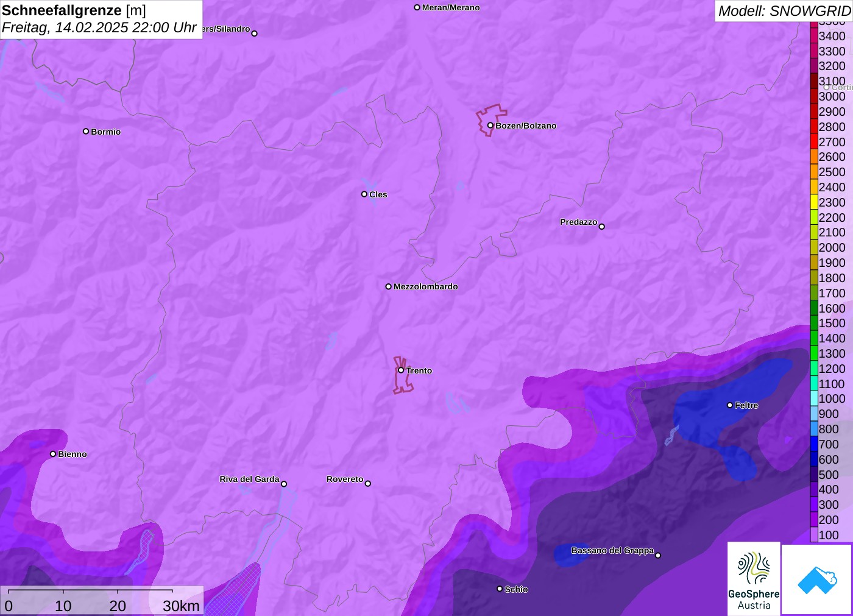Click the Feltre city marker
The height and width of the screenshot is (616, 853).
coord(729,405)
